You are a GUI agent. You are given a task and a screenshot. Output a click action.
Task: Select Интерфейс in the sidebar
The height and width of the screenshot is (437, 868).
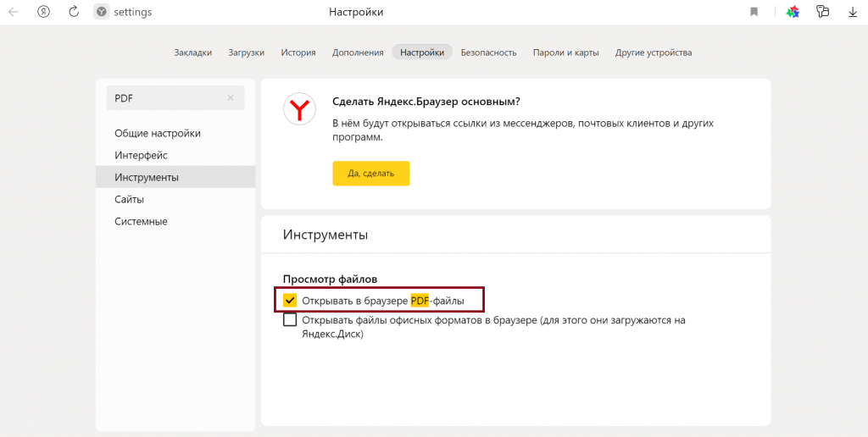coord(175,156)
